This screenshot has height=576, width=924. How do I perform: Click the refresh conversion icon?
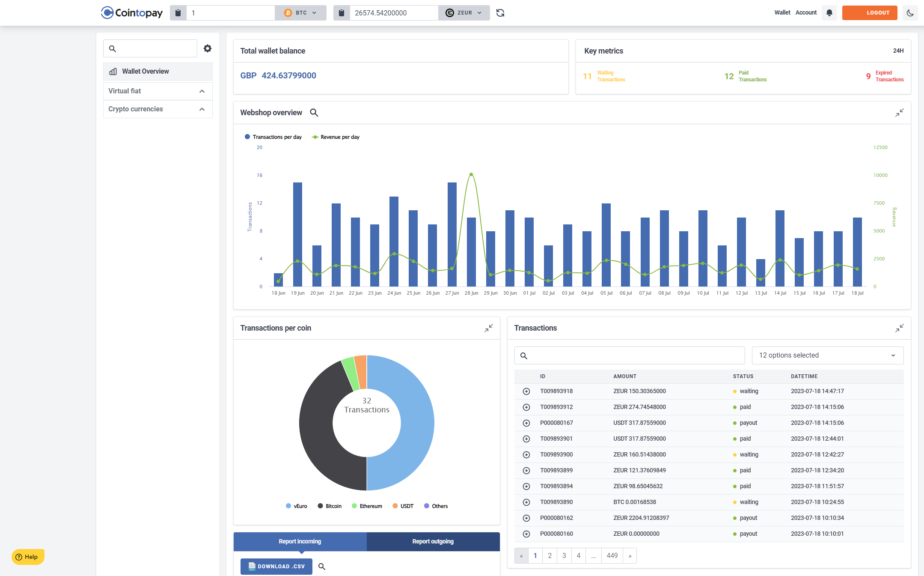[500, 13]
